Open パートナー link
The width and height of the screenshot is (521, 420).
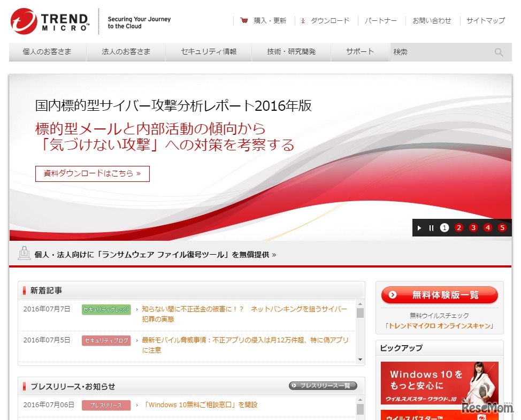click(381, 21)
